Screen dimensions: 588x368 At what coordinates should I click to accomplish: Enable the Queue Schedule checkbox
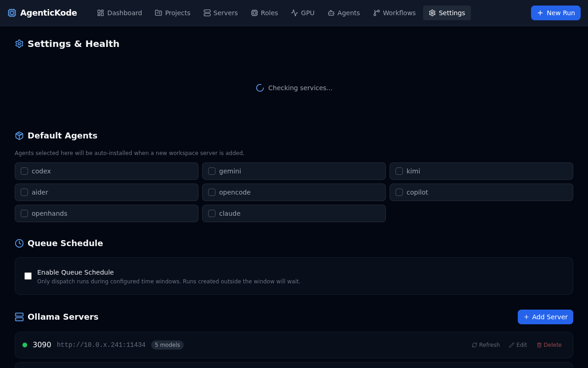point(28,276)
